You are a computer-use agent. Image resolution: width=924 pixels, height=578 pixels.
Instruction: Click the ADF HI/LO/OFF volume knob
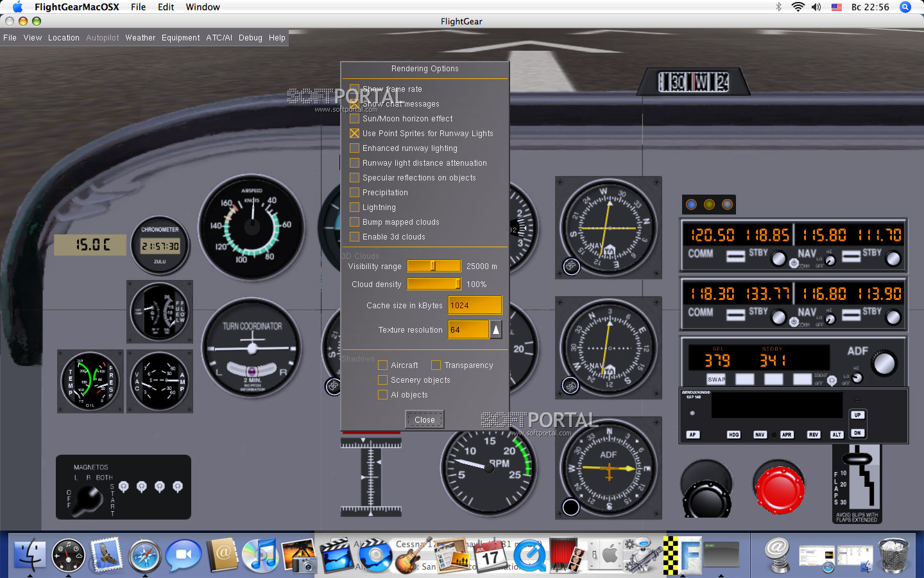coord(858,378)
